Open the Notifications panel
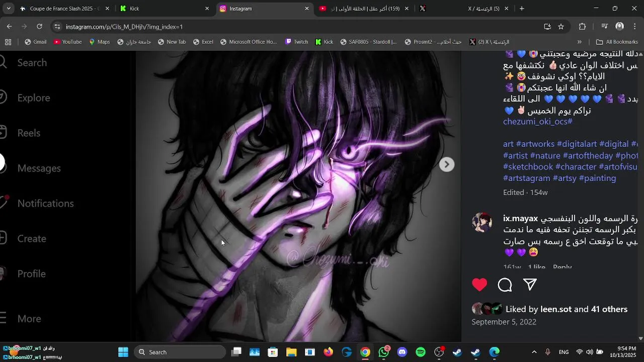 pyautogui.click(x=45, y=203)
